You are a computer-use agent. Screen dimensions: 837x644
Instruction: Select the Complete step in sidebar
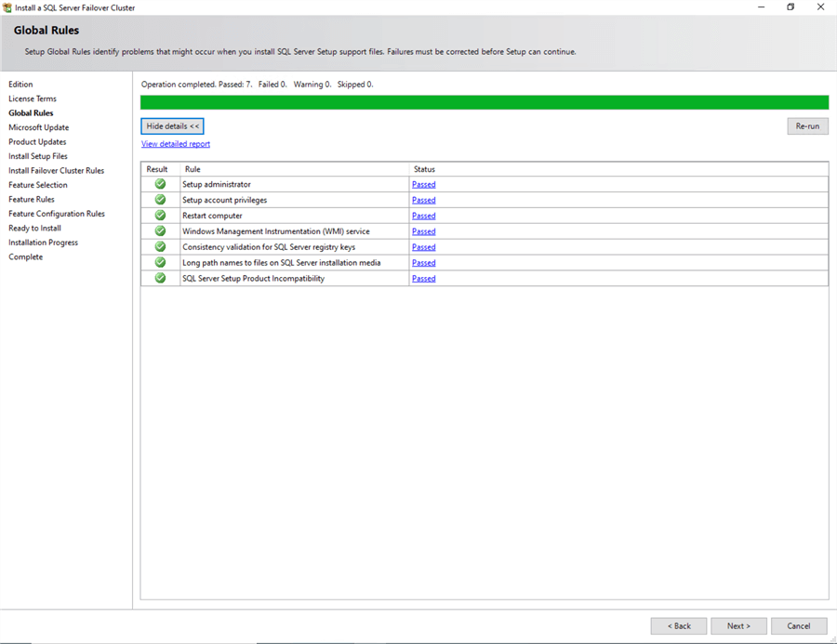(26, 257)
